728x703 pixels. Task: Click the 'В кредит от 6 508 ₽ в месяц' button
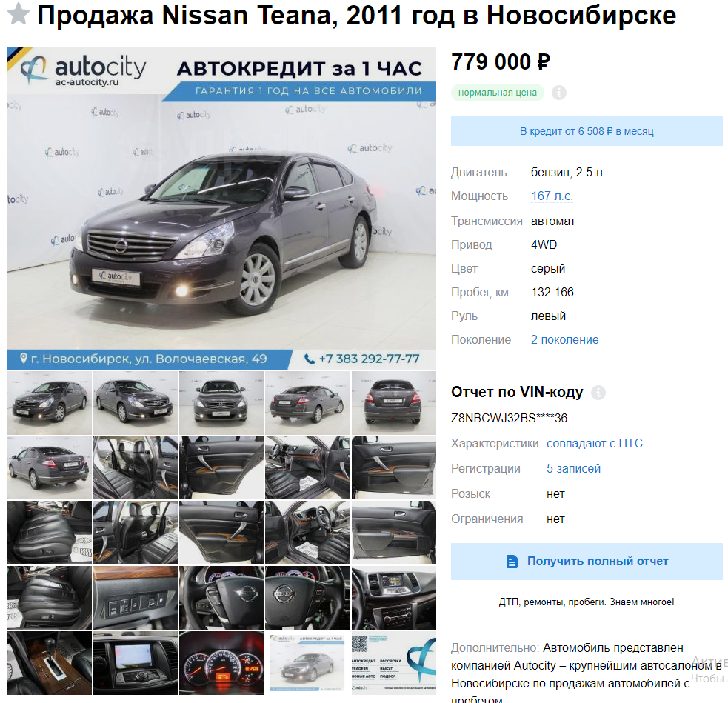[x=587, y=131]
